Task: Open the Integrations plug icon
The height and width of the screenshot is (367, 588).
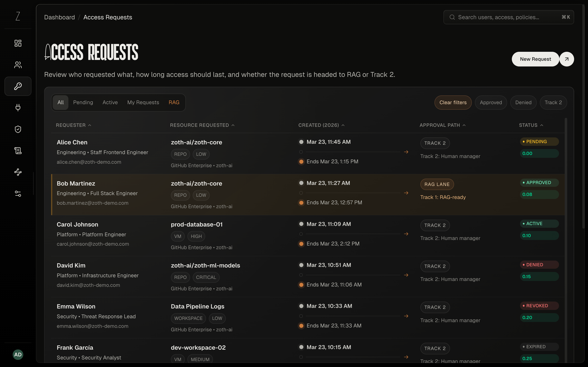Action: click(x=18, y=107)
